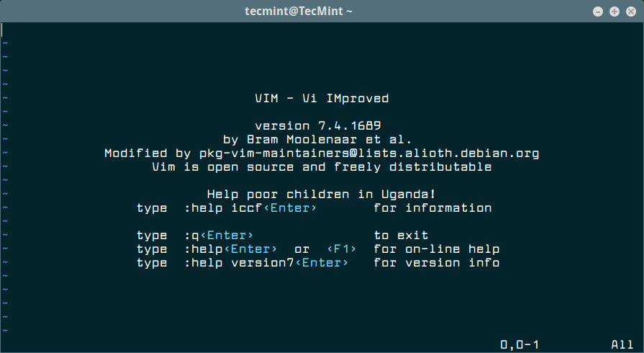Click "Vim is open source" line

(x=322, y=166)
